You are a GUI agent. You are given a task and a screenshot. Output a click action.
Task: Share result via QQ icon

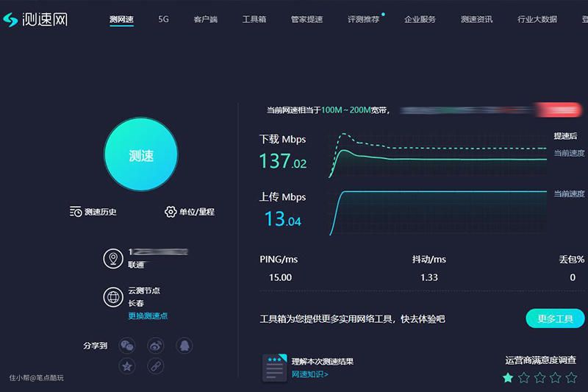[184, 345]
